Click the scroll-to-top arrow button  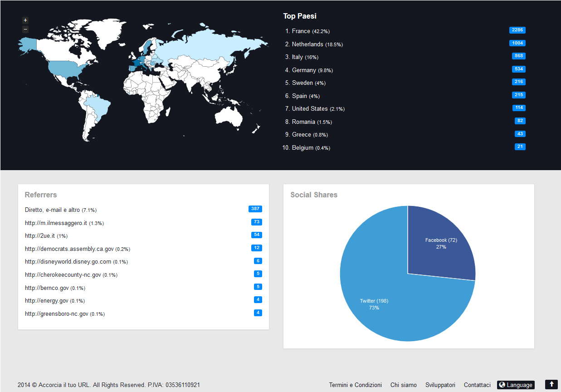[551, 384]
